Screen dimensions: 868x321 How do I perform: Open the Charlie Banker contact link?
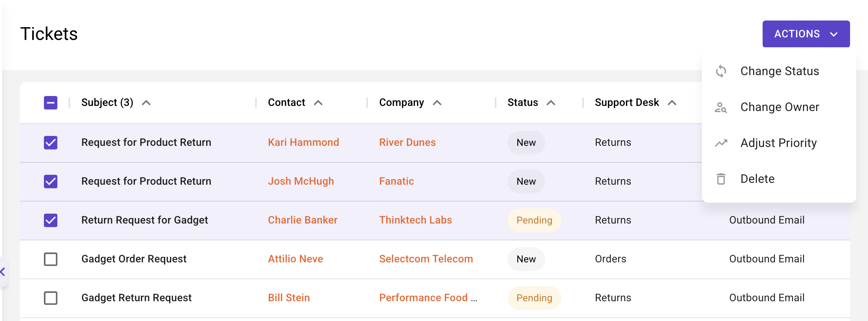[x=303, y=220]
